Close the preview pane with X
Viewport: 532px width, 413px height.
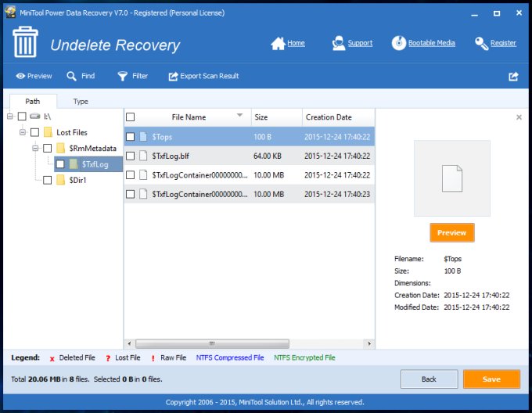coord(519,117)
